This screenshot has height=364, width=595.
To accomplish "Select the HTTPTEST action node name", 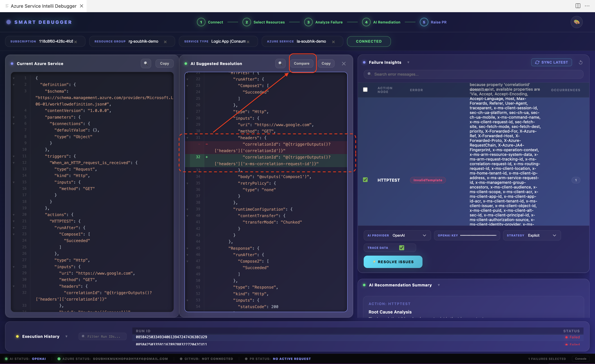I will pos(389,180).
